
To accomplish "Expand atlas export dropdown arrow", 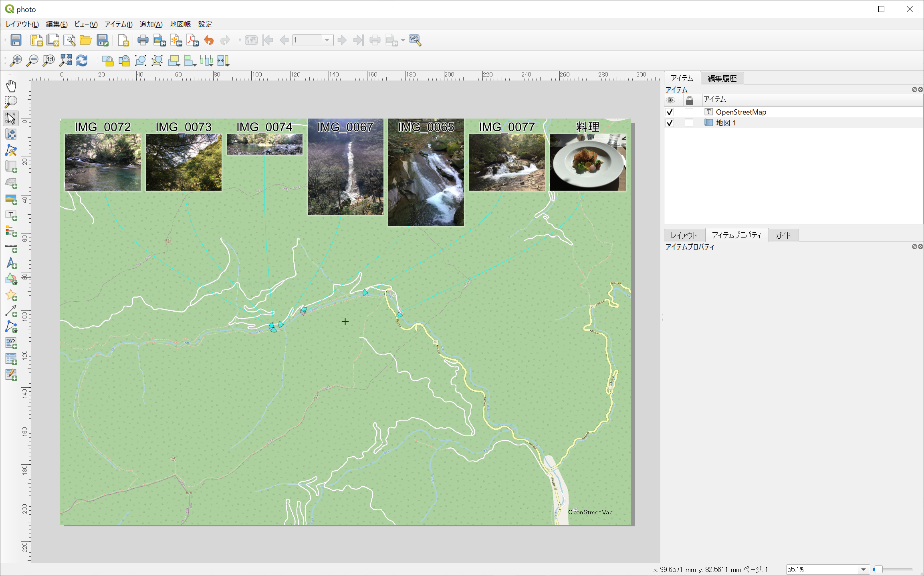I will point(403,40).
